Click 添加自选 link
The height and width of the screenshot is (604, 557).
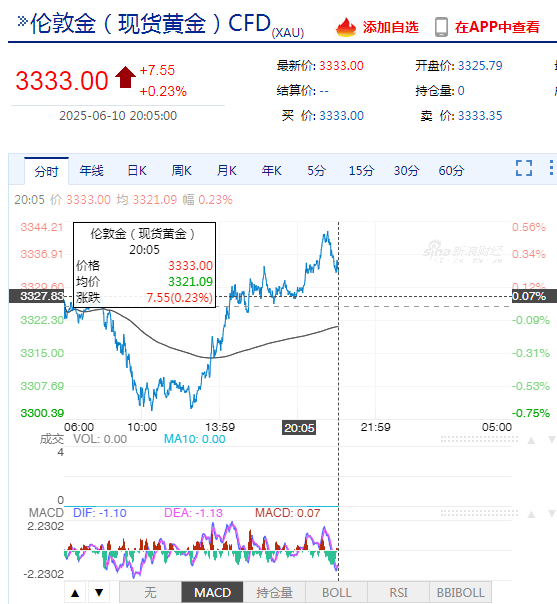point(391,27)
